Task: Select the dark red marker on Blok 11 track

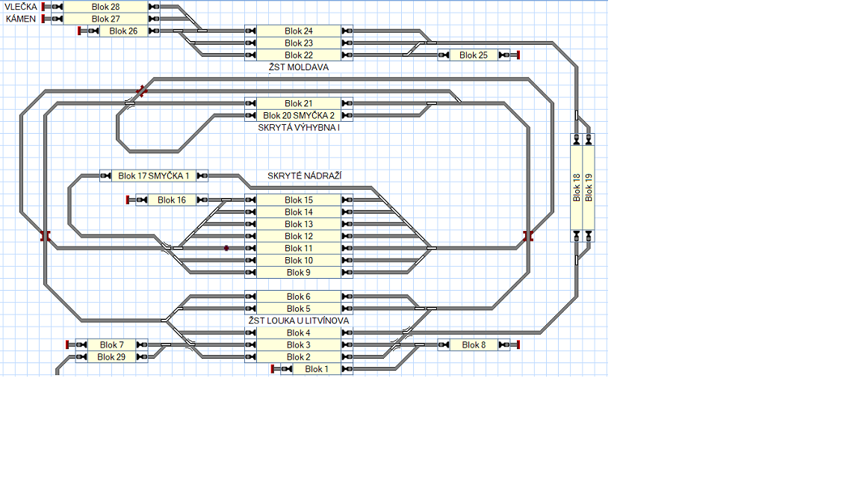Action: click(x=226, y=248)
